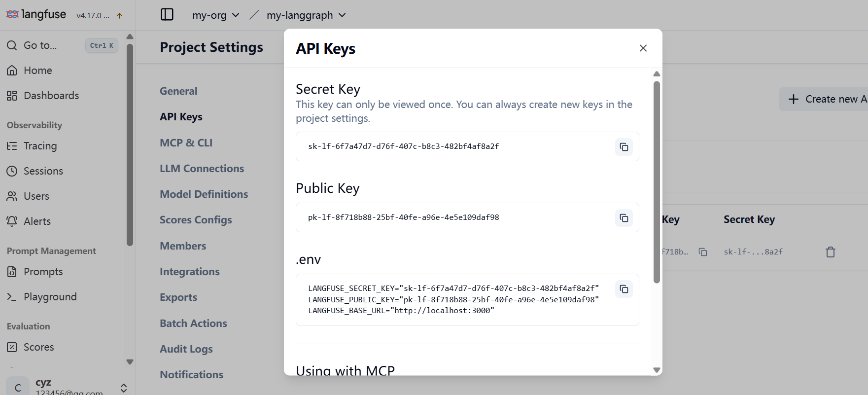
Task: Open Tracing in the sidebar
Action: click(x=62, y=146)
